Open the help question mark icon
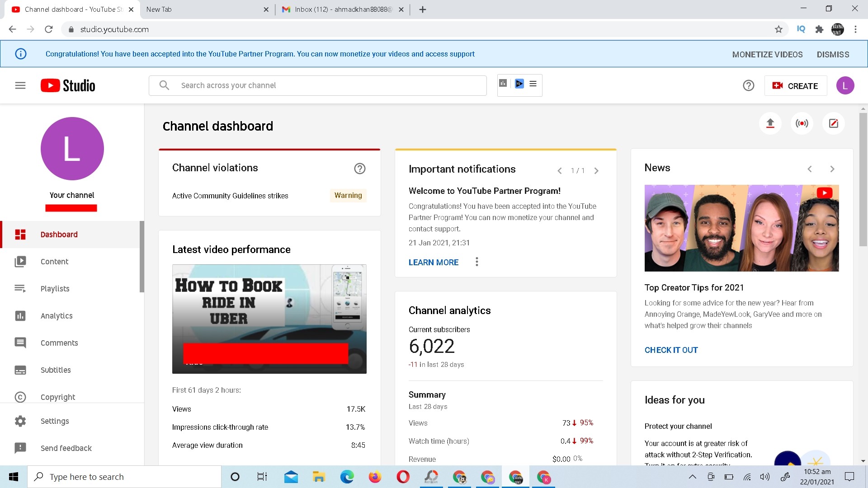 [749, 85]
